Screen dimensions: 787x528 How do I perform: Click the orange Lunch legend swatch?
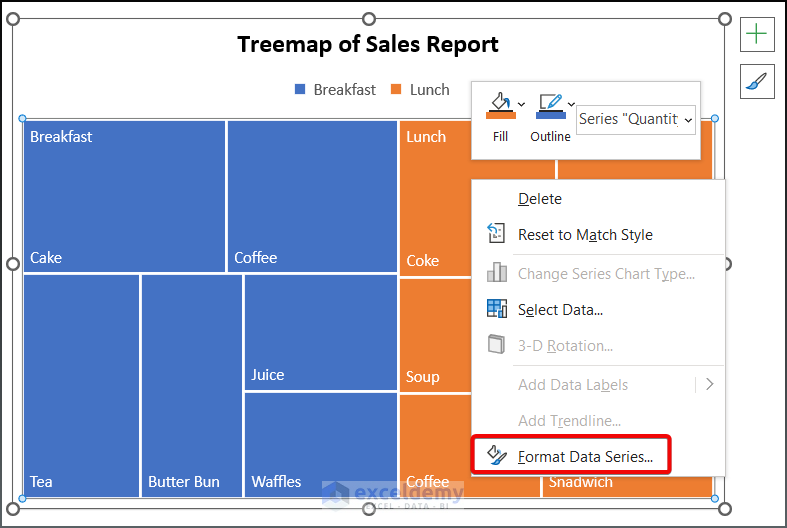click(396, 90)
